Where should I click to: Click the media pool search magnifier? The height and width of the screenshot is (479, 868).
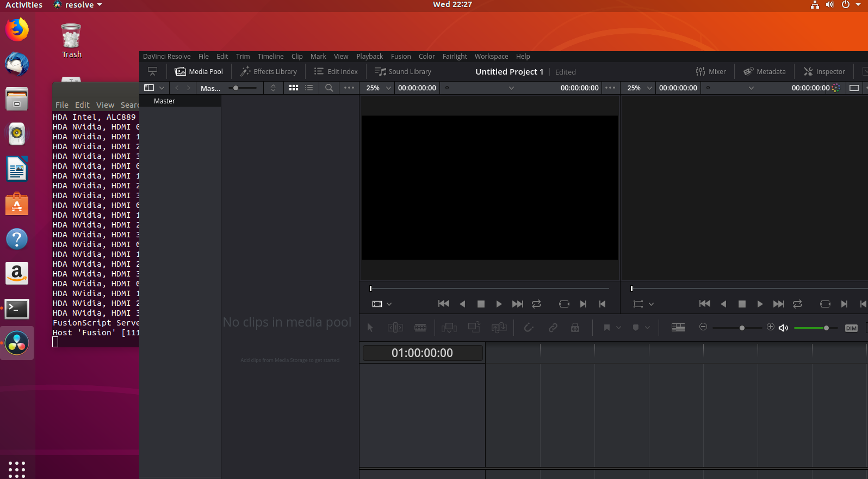[329, 88]
